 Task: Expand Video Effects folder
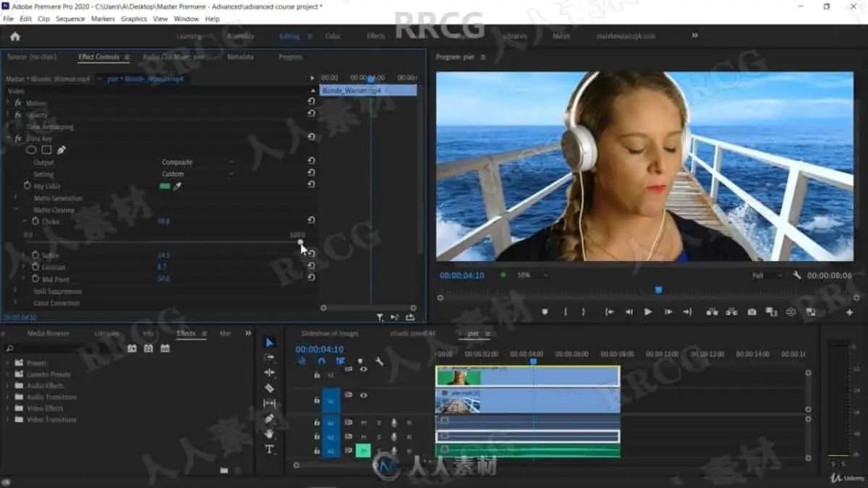tap(8, 408)
